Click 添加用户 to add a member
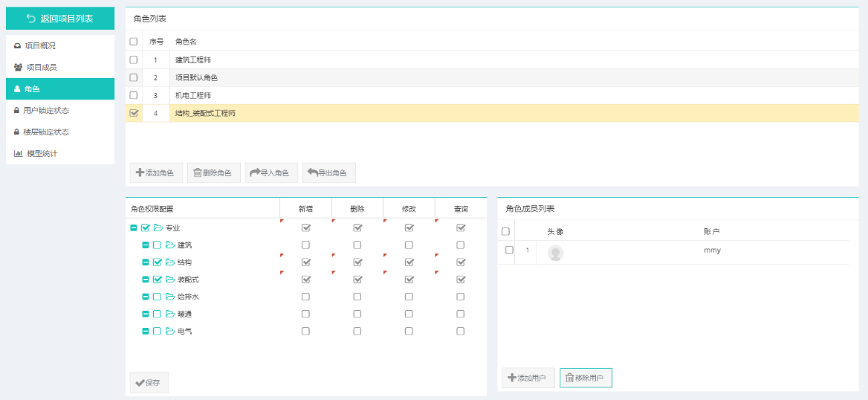Viewport: 868px width, 400px height. point(528,378)
